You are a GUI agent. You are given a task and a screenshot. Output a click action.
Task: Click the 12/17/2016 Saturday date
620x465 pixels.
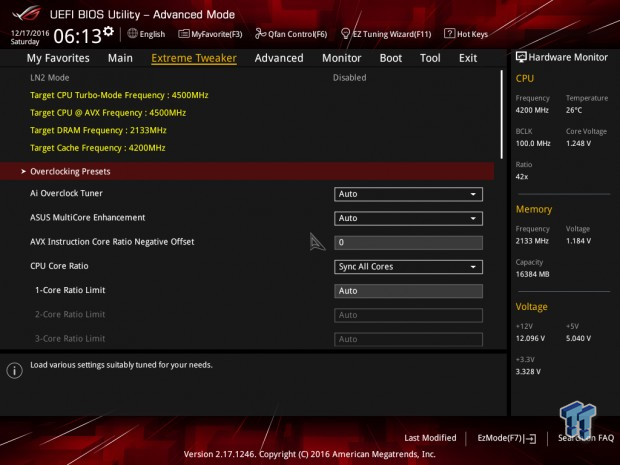click(x=30, y=37)
